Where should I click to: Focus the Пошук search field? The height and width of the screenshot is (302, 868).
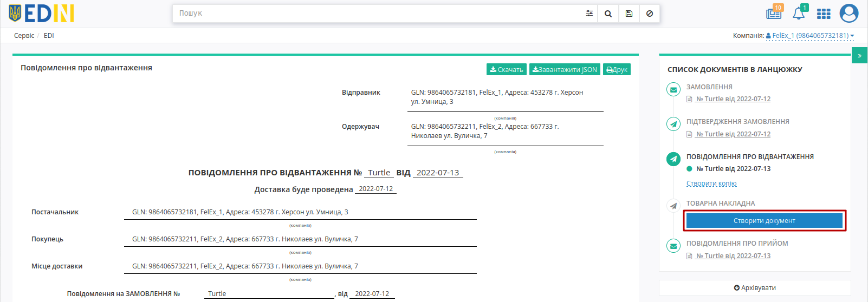pyautogui.click(x=377, y=14)
